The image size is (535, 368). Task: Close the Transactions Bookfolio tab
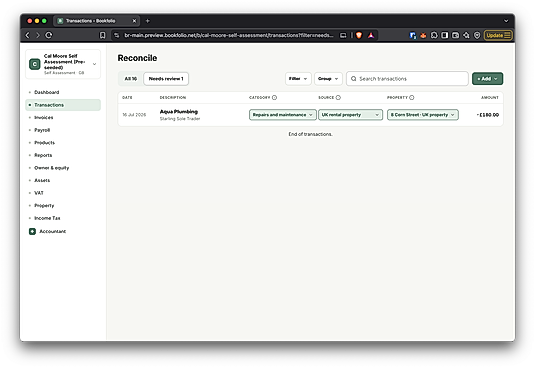(x=134, y=21)
